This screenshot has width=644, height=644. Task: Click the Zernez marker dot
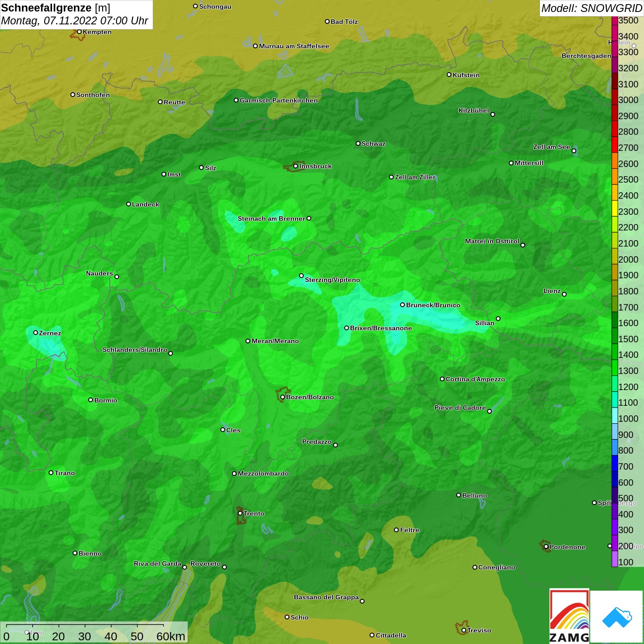point(35,333)
